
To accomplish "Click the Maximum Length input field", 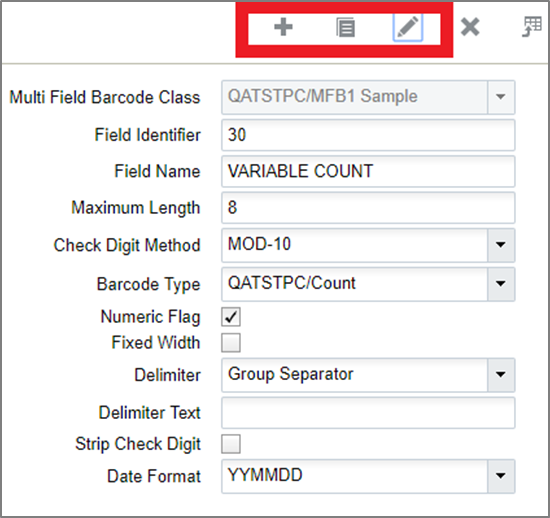I will (x=368, y=208).
